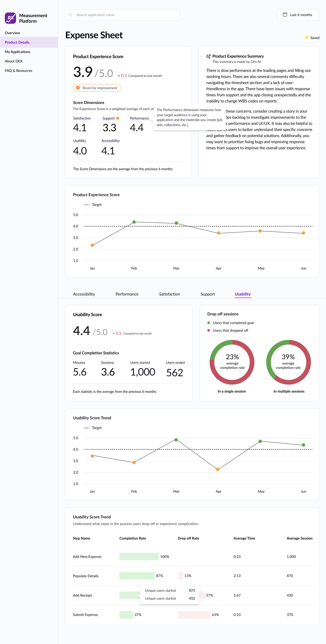Click the Gen AI sparkle icon
Viewport: 326px width, 644px height.
[208, 56]
